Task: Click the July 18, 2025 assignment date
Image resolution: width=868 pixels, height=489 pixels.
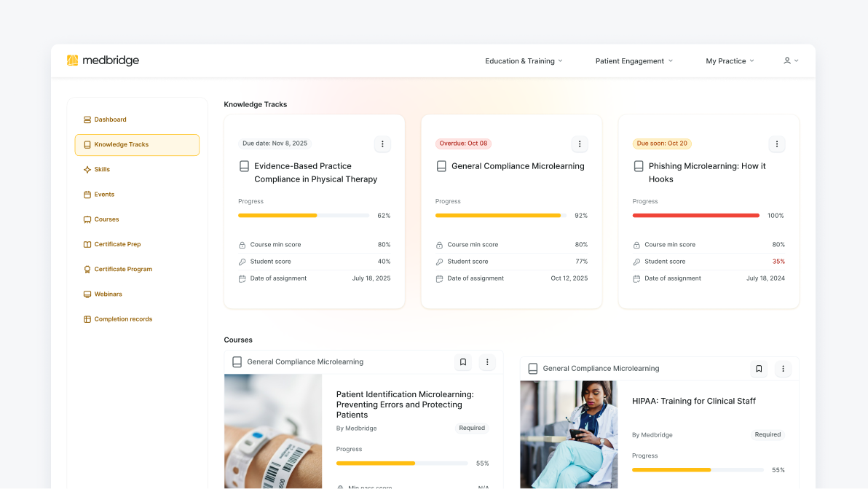Action: pos(371,278)
